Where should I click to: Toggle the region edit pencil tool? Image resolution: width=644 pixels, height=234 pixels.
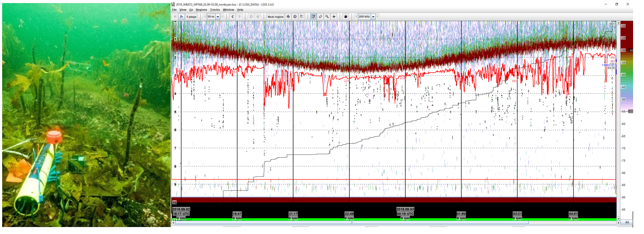click(313, 17)
